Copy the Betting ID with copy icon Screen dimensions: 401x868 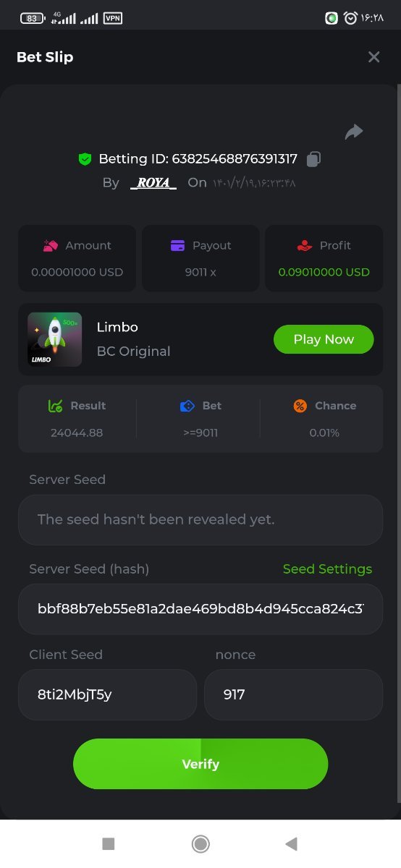point(313,158)
